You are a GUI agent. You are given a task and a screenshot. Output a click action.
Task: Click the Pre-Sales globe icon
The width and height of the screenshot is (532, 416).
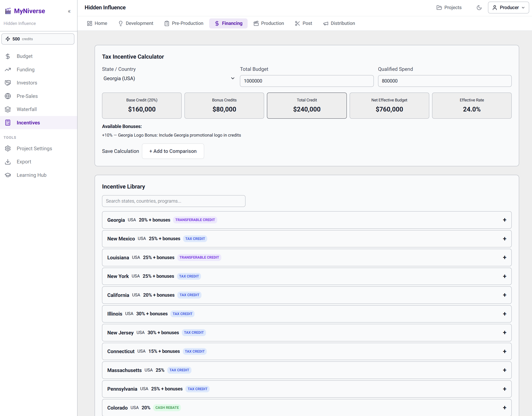tap(8, 96)
